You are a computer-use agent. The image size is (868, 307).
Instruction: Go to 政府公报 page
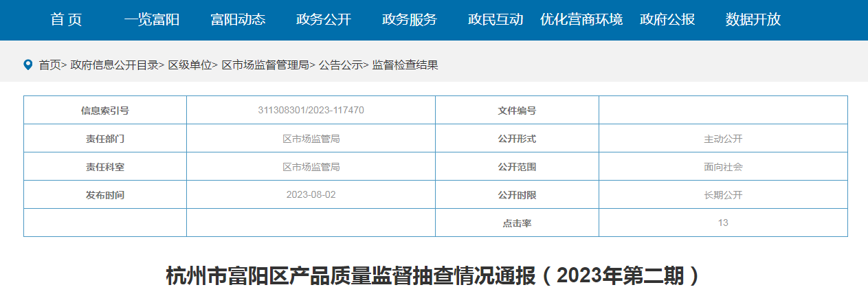(x=667, y=20)
